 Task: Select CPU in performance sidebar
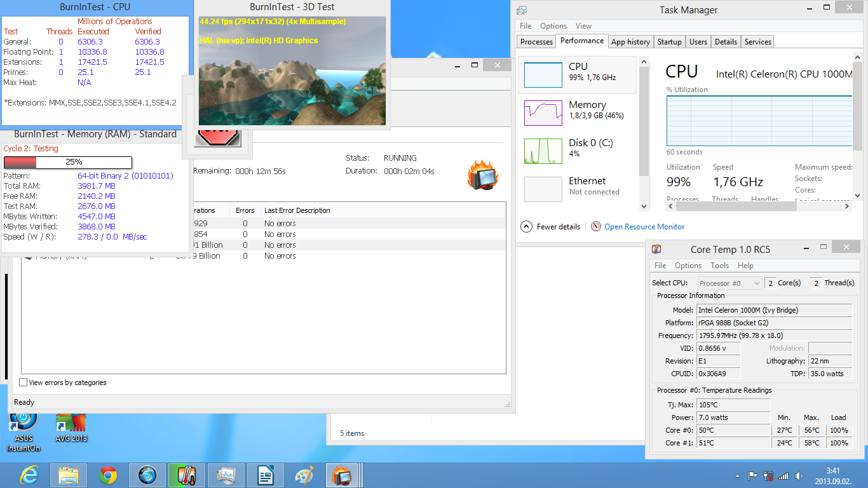(x=578, y=74)
